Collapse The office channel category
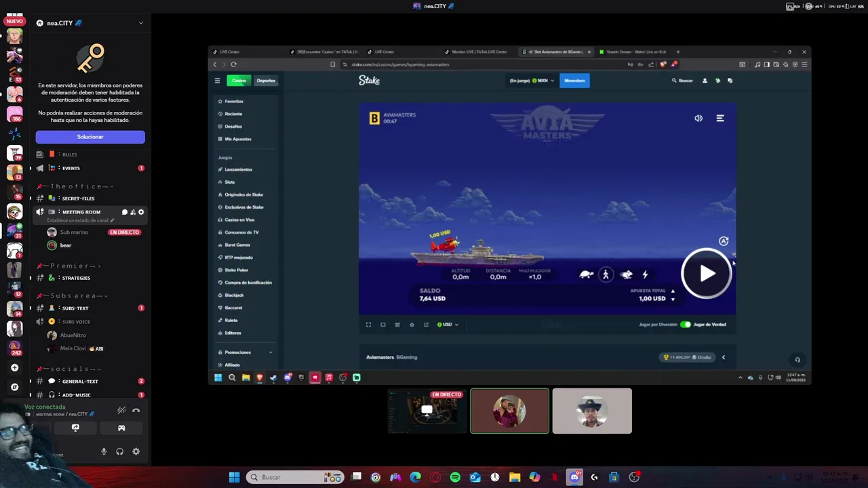This screenshot has height=488, width=868. click(75, 186)
